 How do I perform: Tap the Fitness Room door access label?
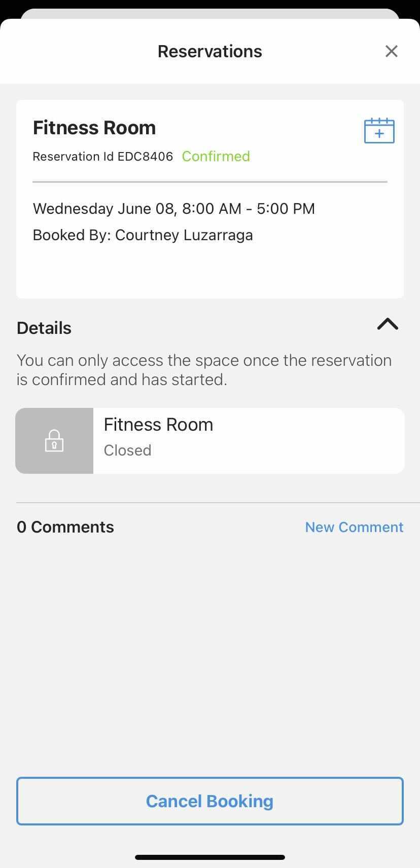(158, 425)
